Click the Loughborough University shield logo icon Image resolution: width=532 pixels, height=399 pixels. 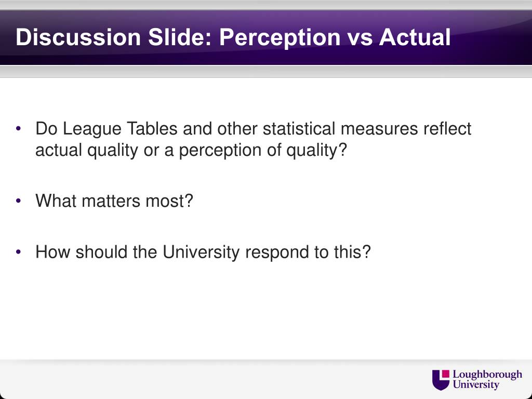pyautogui.click(x=441, y=380)
